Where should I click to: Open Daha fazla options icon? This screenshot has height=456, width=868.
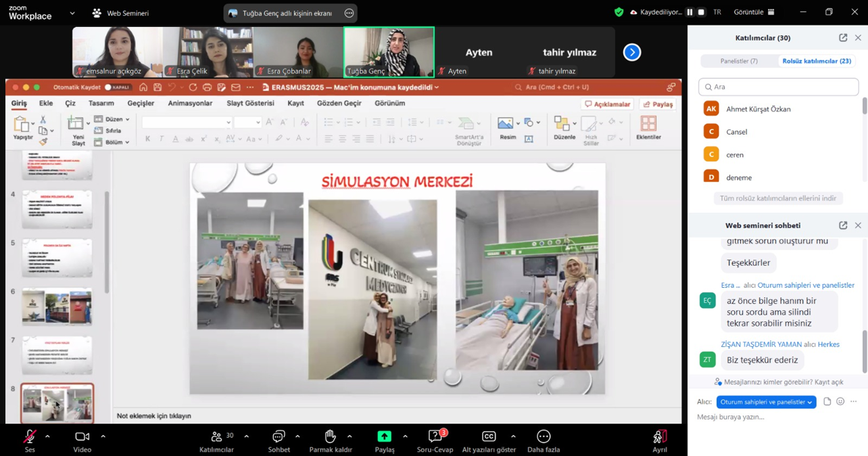(x=543, y=437)
